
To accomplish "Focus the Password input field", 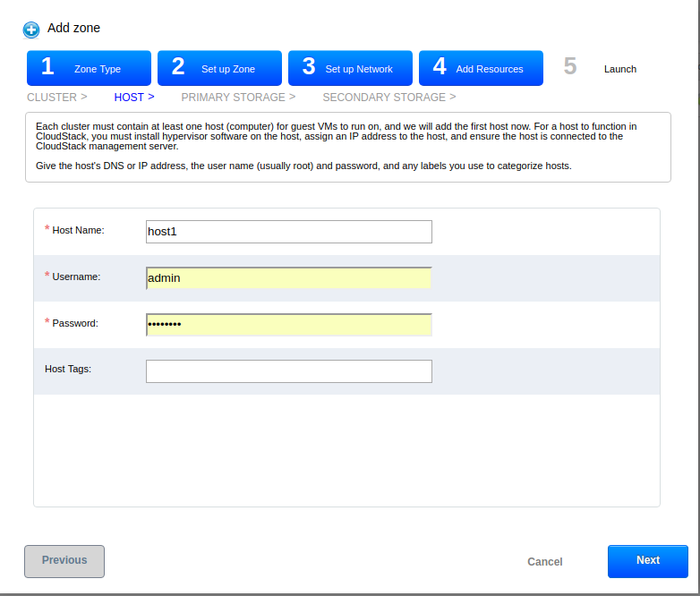I will point(289,325).
